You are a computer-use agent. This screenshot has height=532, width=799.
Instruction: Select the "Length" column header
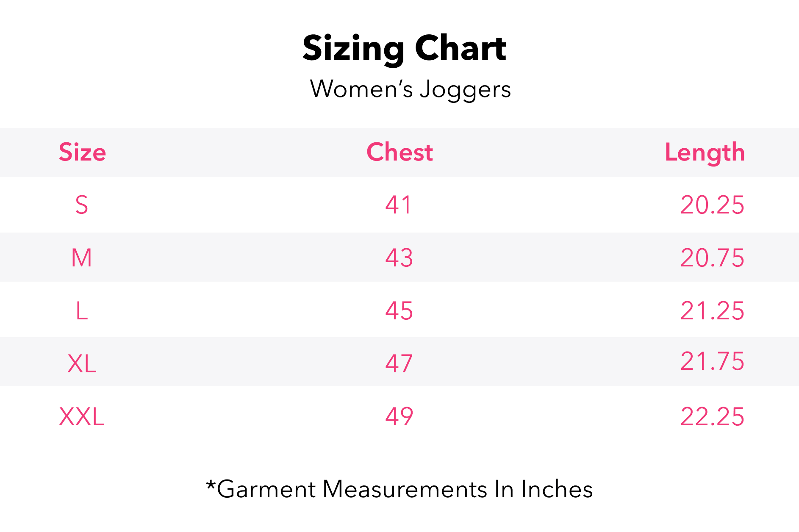click(705, 152)
